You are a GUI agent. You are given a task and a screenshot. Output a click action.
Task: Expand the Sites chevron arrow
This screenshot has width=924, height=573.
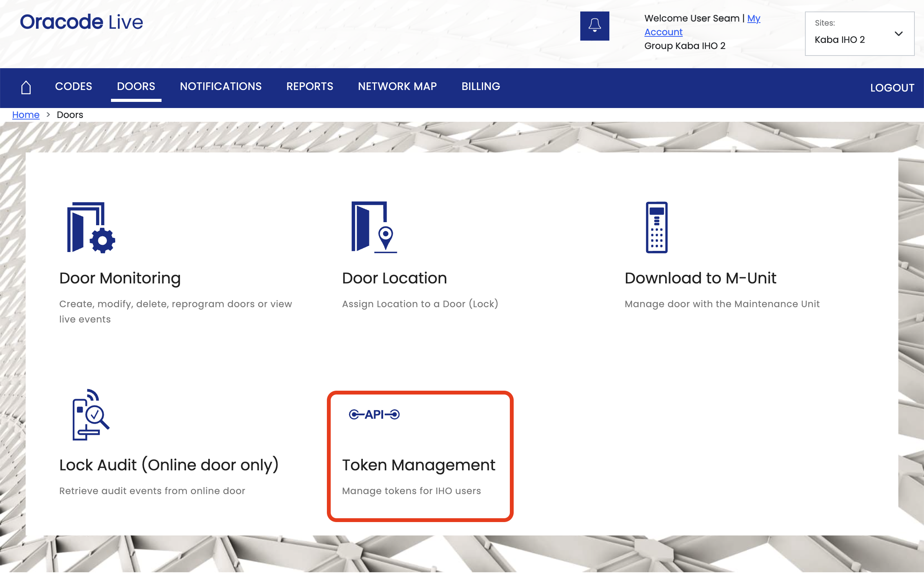(899, 34)
